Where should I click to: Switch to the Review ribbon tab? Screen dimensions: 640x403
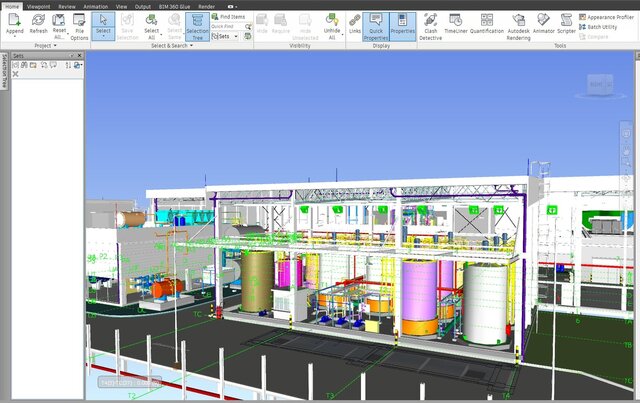(x=67, y=7)
